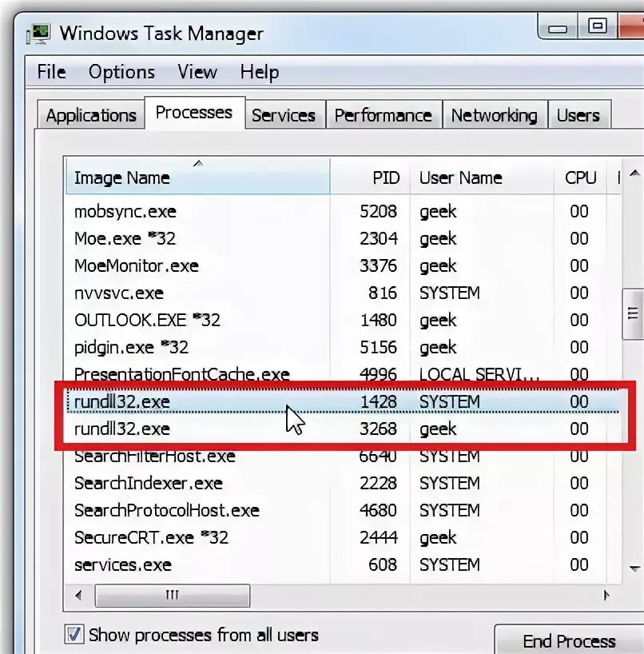The height and width of the screenshot is (654, 644).
Task: Go to the Performance tab
Action: 383,114
